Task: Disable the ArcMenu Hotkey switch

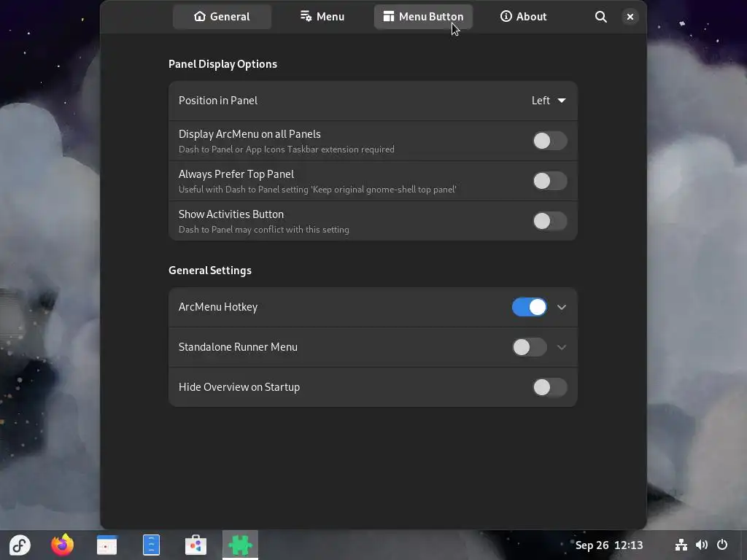Action: click(x=530, y=307)
